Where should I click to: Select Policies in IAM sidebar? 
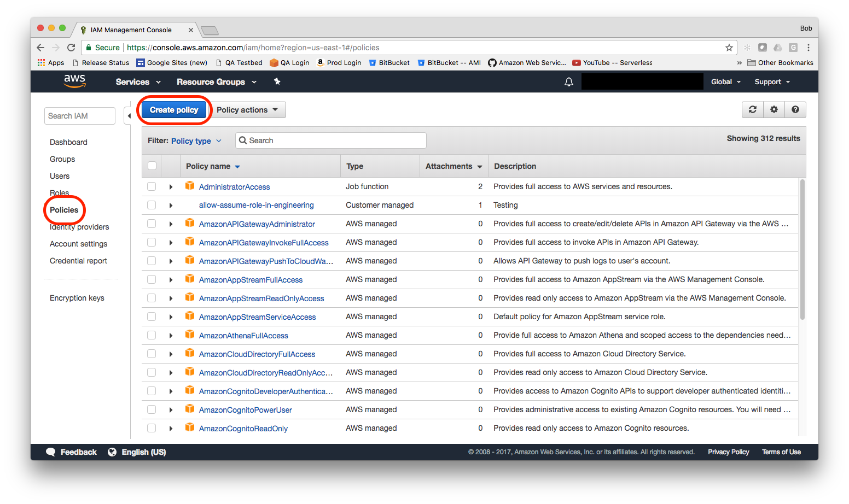click(64, 210)
